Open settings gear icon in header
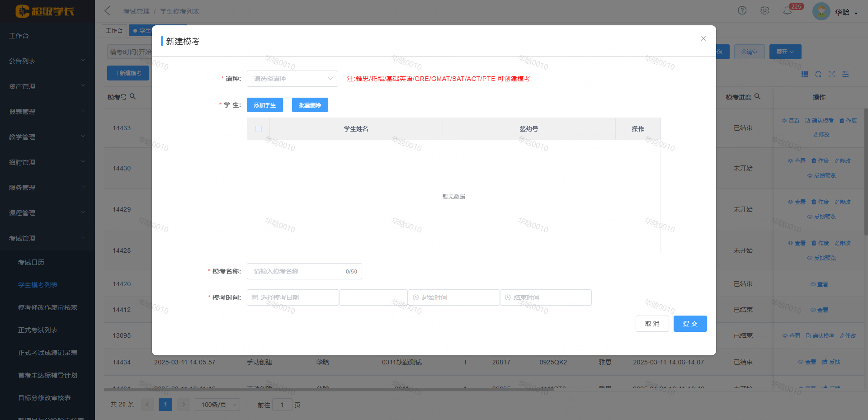 (x=764, y=10)
